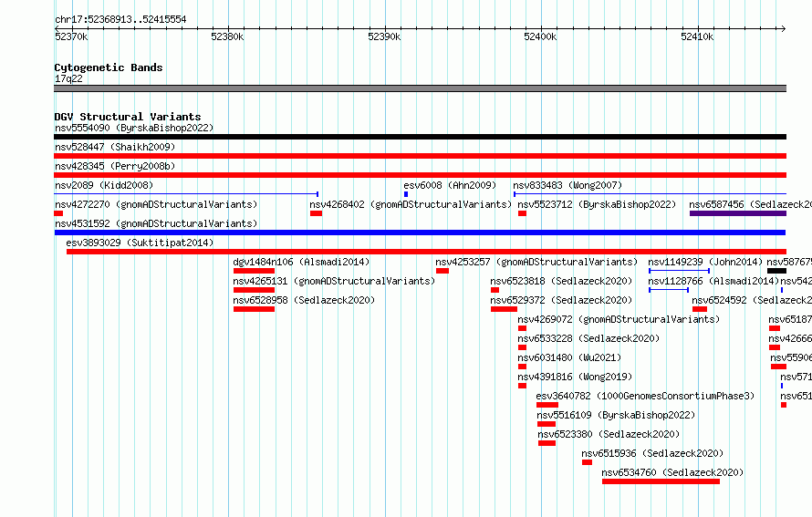The height and width of the screenshot is (517, 812).
Task: Click the purple nsv6587456 variant bar
Action: [x=738, y=213]
